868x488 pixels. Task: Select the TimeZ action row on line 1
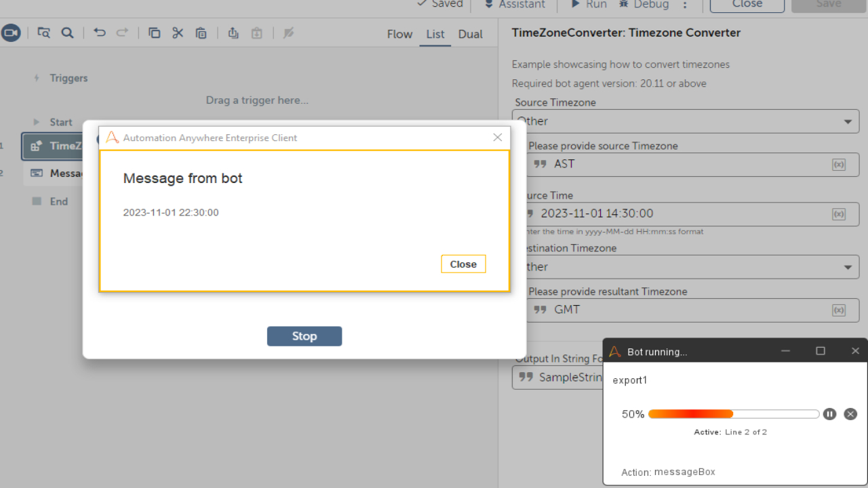tap(52, 146)
